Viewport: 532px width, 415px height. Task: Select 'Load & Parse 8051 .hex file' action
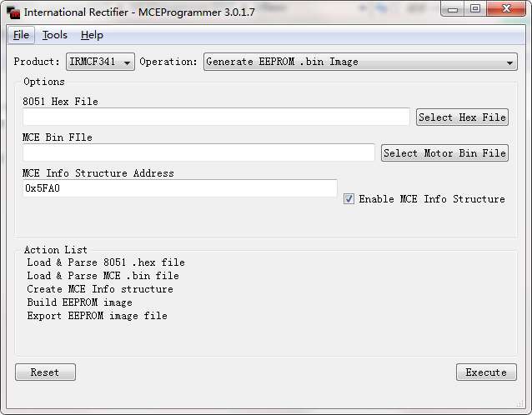106,262
